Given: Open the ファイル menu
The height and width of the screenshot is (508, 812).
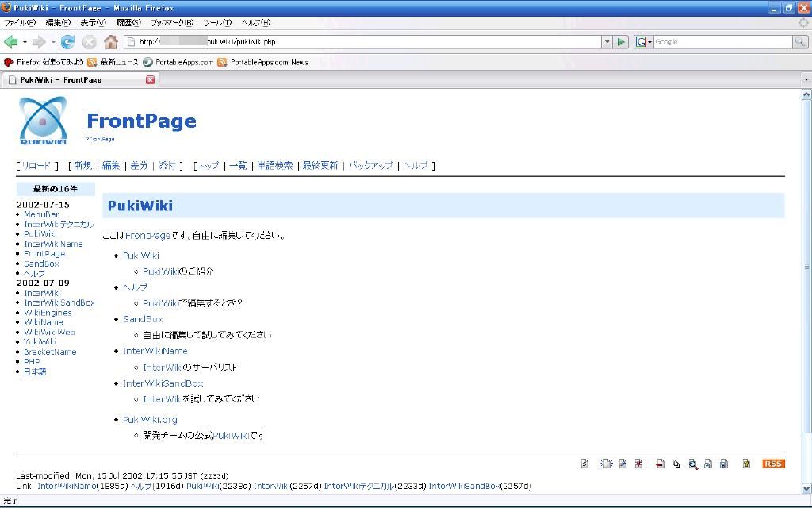Looking at the screenshot, I should (20, 23).
